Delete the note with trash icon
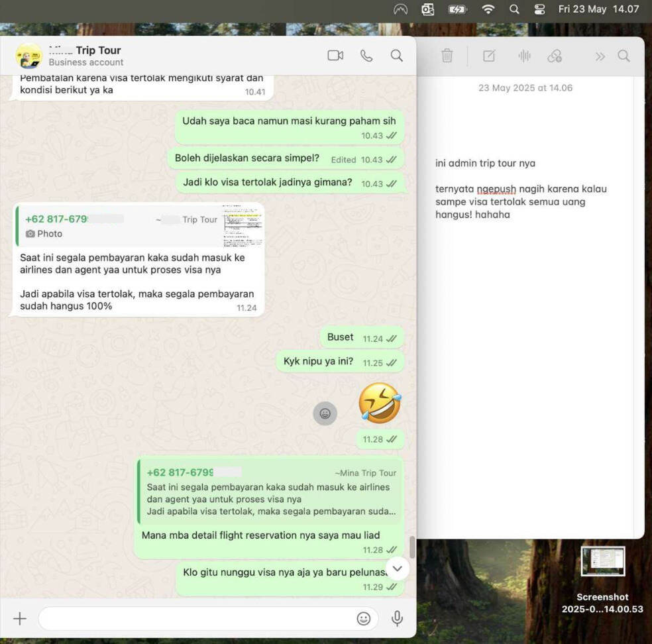The image size is (652, 644). pyautogui.click(x=447, y=56)
